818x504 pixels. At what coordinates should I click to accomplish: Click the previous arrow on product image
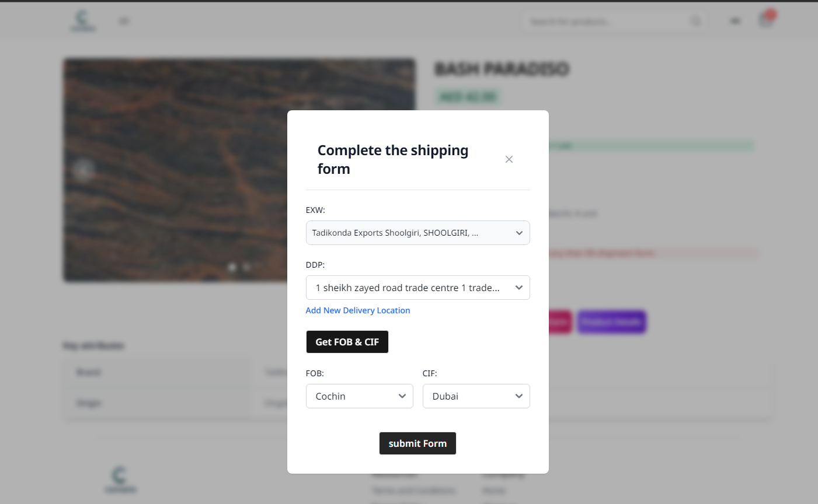[83, 170]
